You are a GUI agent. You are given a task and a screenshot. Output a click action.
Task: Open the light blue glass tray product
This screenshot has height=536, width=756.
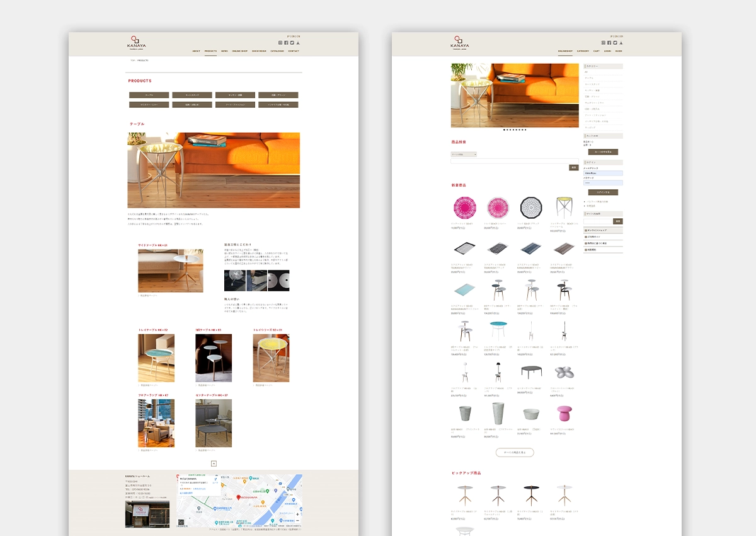pos(464,290)
